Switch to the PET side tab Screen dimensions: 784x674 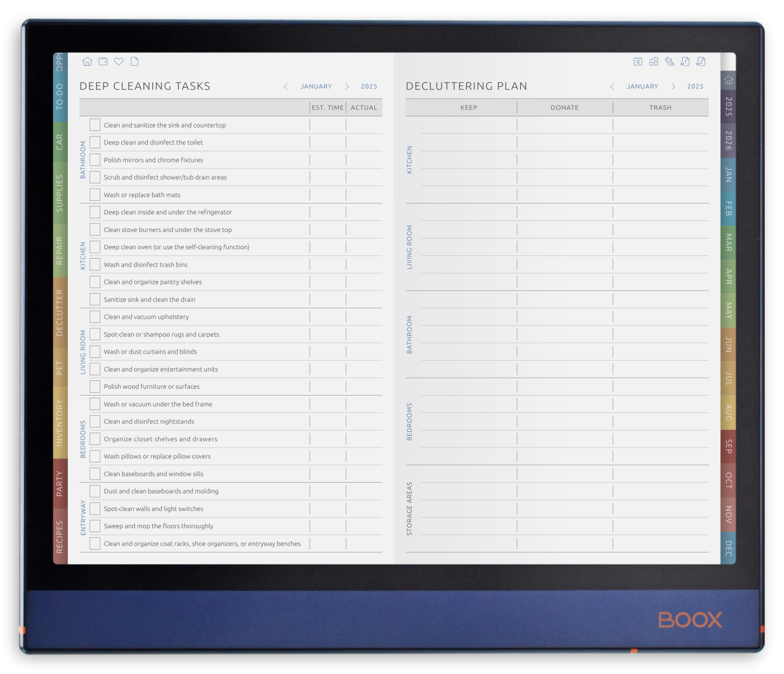(60, 368)
